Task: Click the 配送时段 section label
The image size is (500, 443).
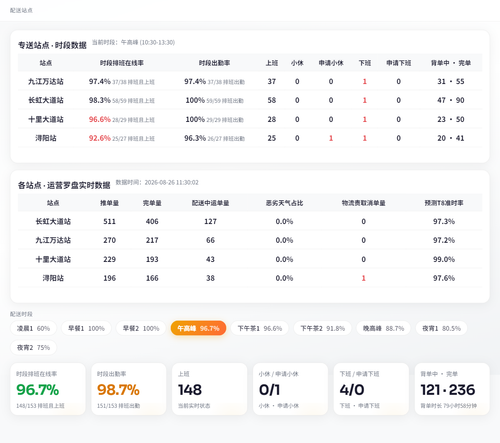Action: point(21,314)
